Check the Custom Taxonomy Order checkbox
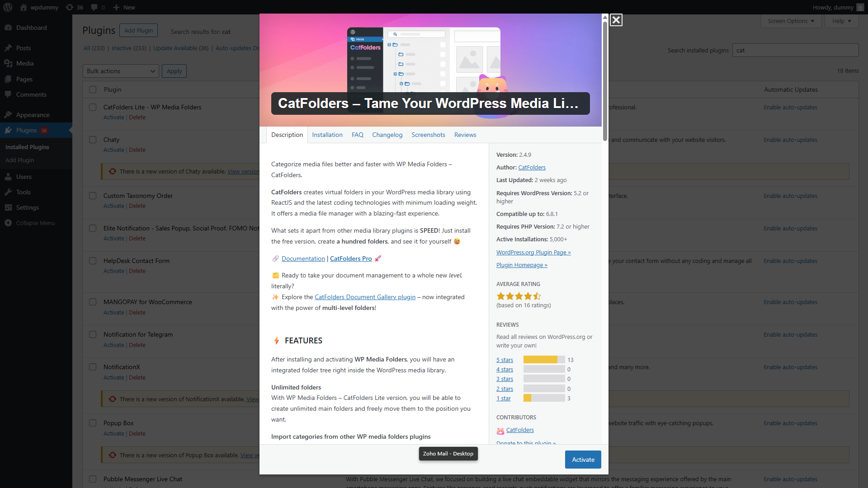 [x=93, y=196]
